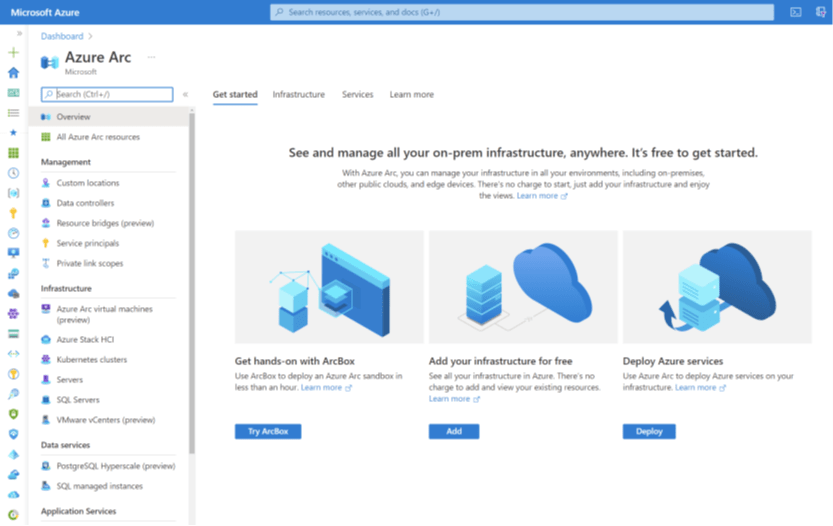Viewport: 833px width, 526px height.
Task: Click the Azure Arc logo icon
Action: [x=49, y=62]
